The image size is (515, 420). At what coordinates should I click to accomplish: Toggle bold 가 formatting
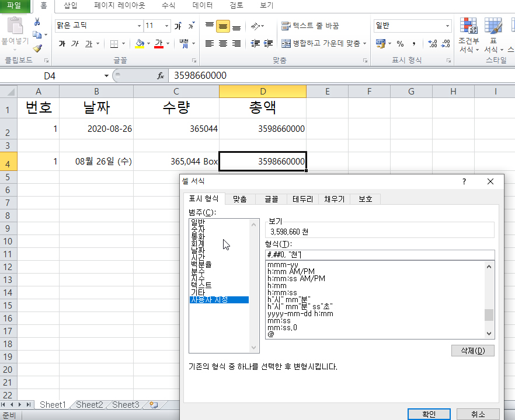pos(62,43)
